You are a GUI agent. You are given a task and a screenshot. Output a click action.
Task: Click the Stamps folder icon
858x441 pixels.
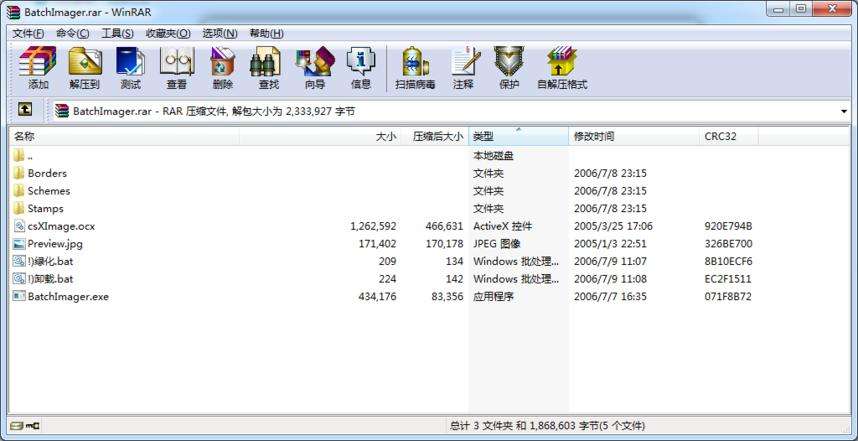tap(19, 208)
